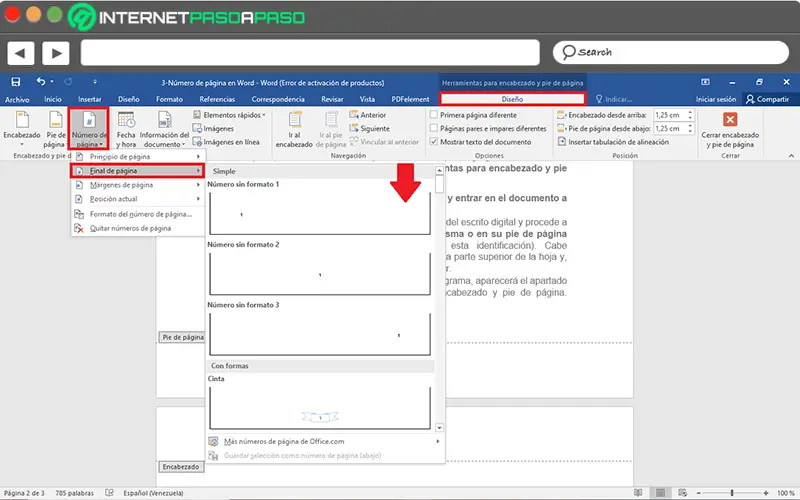
Task: Increase Encabezado desde arriba value
Action: [690, 112]
